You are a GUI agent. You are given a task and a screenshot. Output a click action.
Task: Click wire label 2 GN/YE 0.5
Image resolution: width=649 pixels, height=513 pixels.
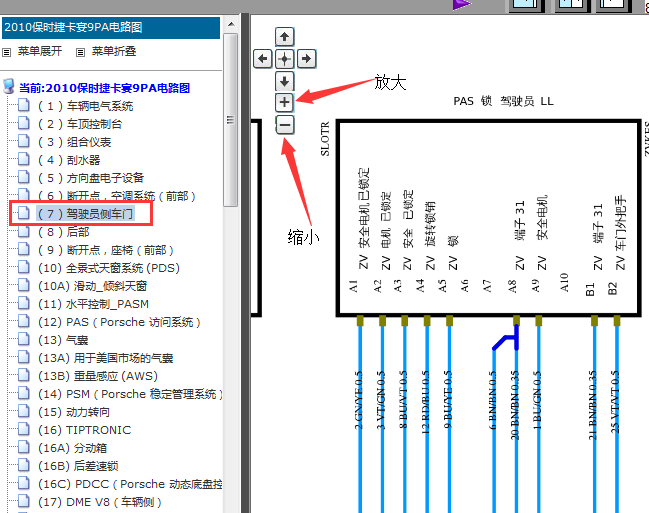pos(359,400)
